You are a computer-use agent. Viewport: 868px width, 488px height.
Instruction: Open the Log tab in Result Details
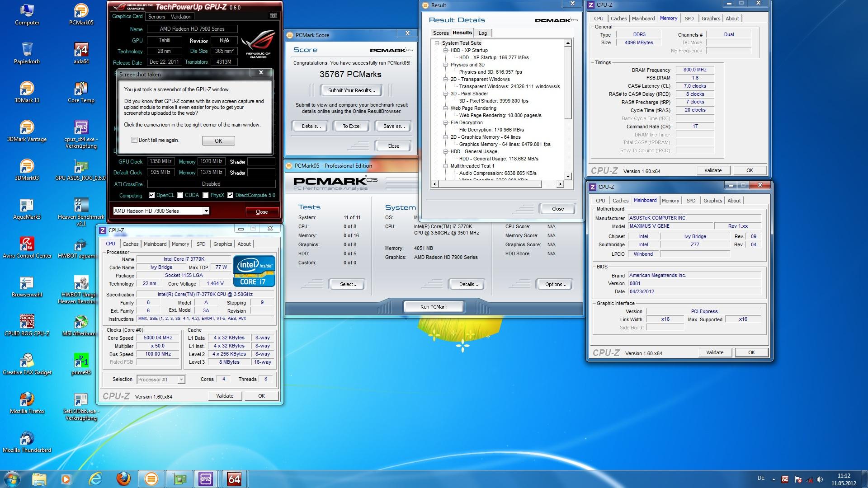click(483, 33)
